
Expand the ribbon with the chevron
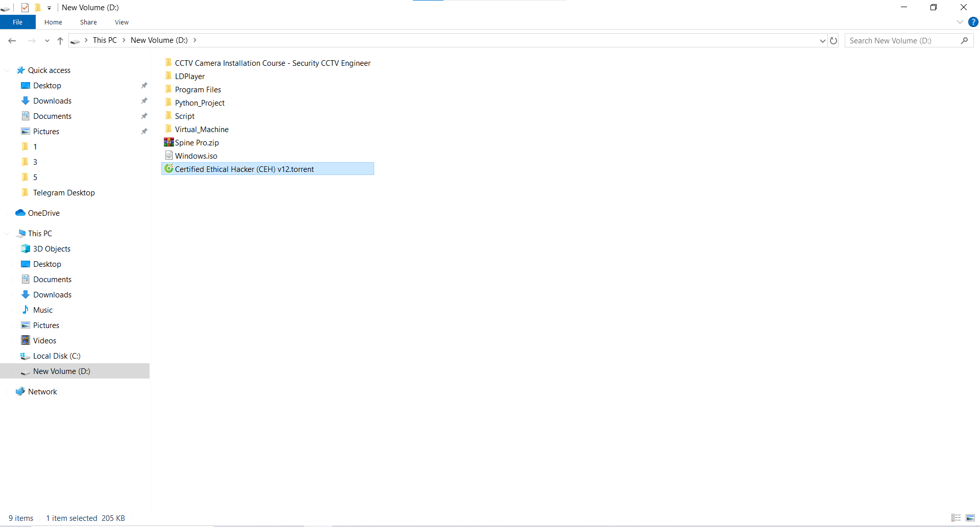[x=960, y=22]
